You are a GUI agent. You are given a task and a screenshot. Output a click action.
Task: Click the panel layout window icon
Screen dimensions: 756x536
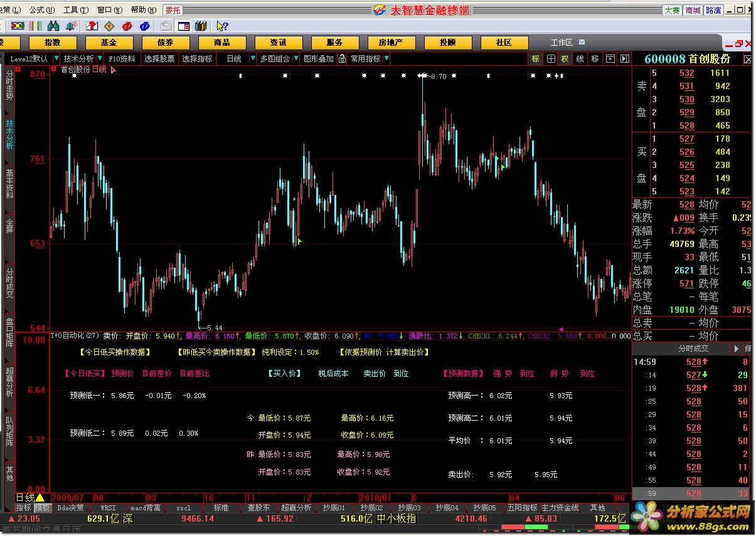pyautogui.click(x=184, y=26)
